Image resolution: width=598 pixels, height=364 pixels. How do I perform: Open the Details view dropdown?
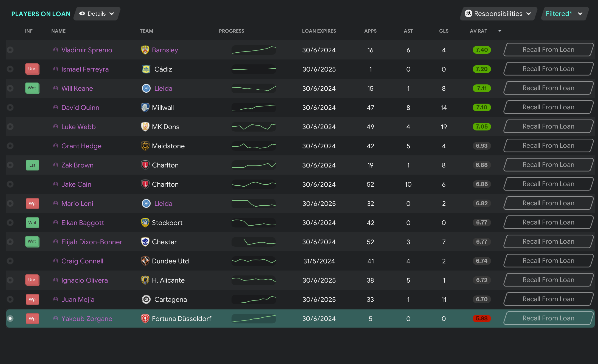click(x=97, y=14)
